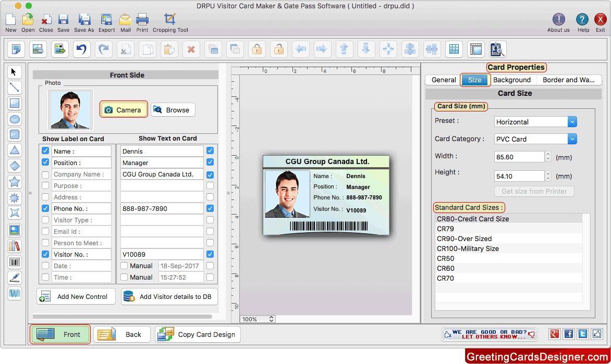
Task: Uncheck the Phone No. label checkbox
Action: pyautogui.click(x=45, y=208)
